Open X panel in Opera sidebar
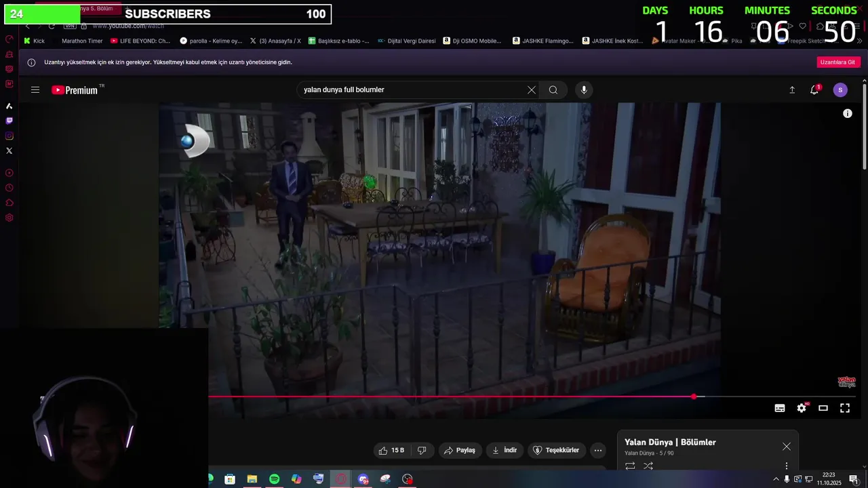 click(9, 150)
